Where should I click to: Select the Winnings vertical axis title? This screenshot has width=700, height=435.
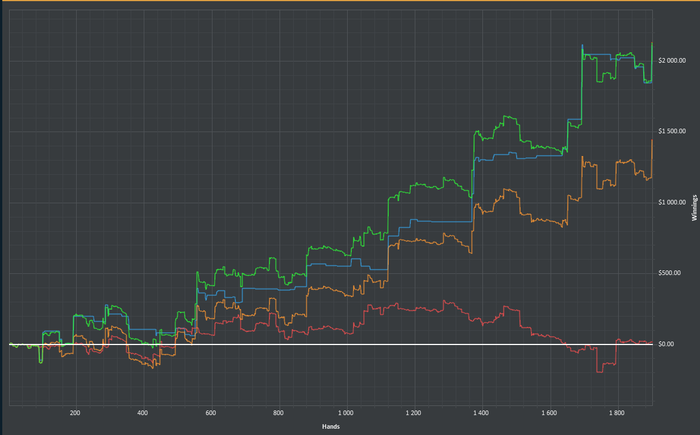[694, 208]
